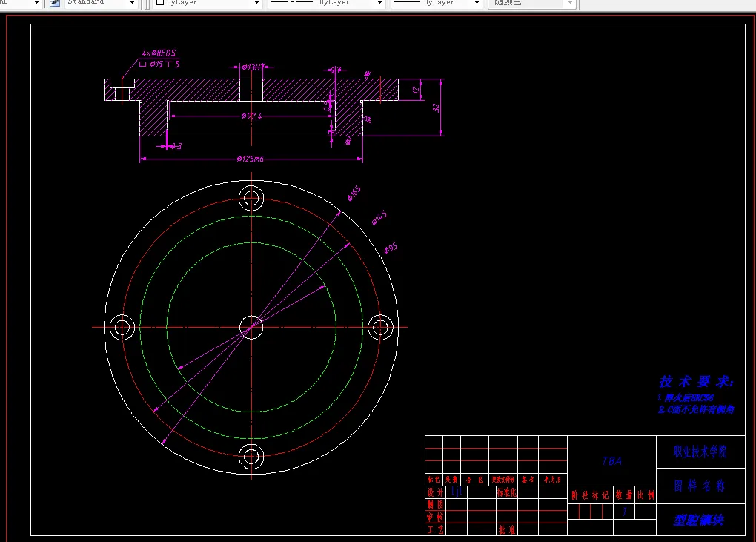Select the φ95 diameter label
Screen dimensions: 756x542
pyautogui.click(x=391, y=248)
